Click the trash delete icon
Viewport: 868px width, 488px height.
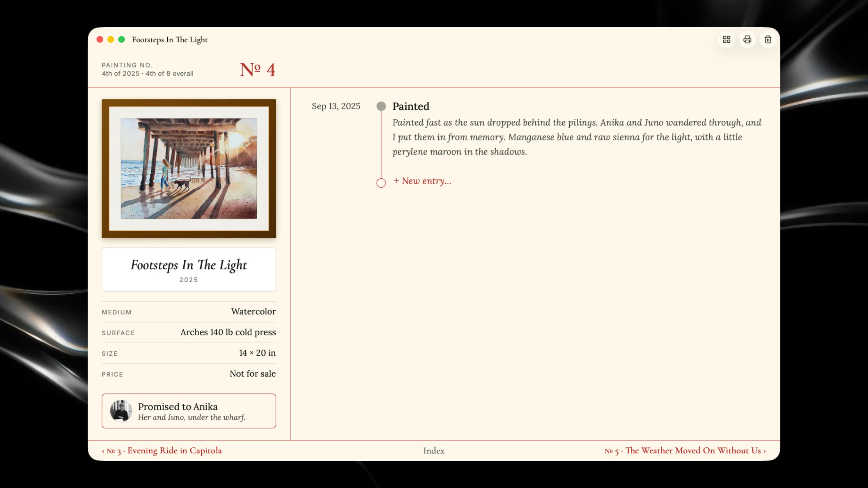coord(768,39)
